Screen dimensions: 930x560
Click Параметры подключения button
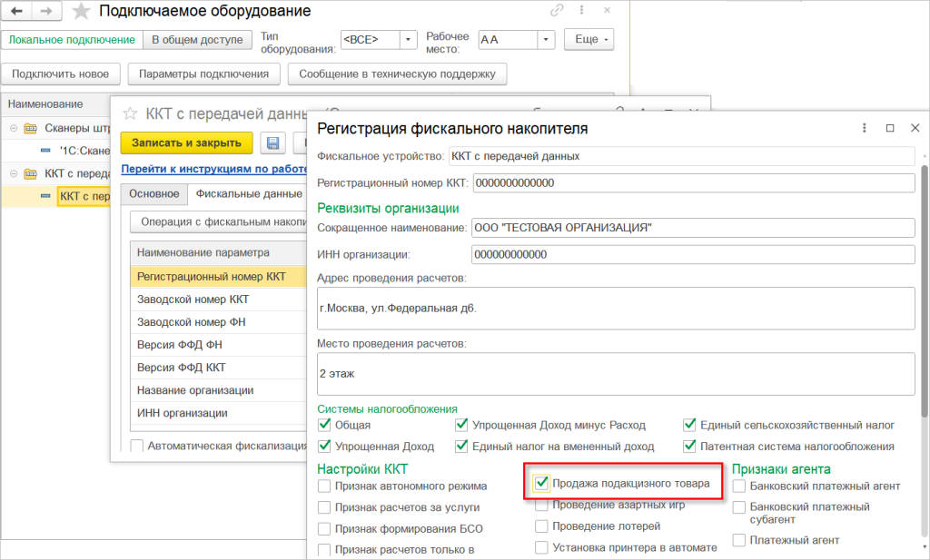point(203,74)
